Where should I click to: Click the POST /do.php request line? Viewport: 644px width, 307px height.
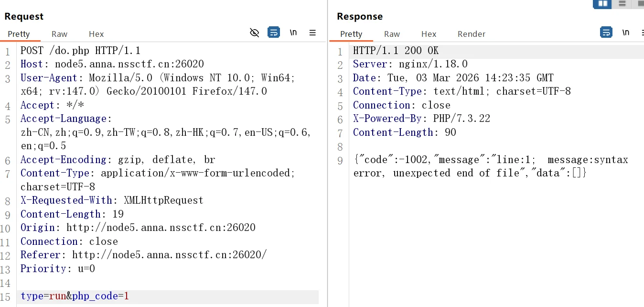tap(80, 51)
